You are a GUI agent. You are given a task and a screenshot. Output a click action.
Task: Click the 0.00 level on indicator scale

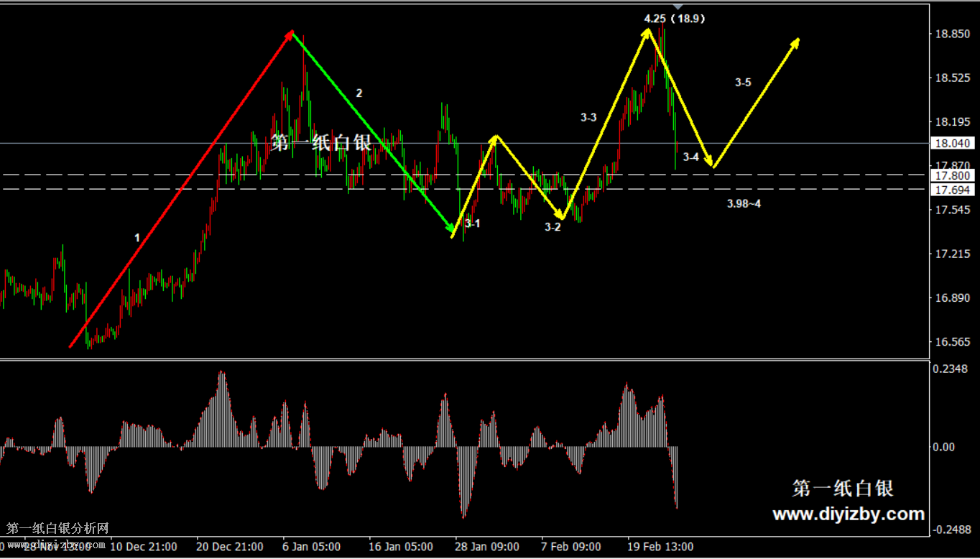[x=943, y=447]
